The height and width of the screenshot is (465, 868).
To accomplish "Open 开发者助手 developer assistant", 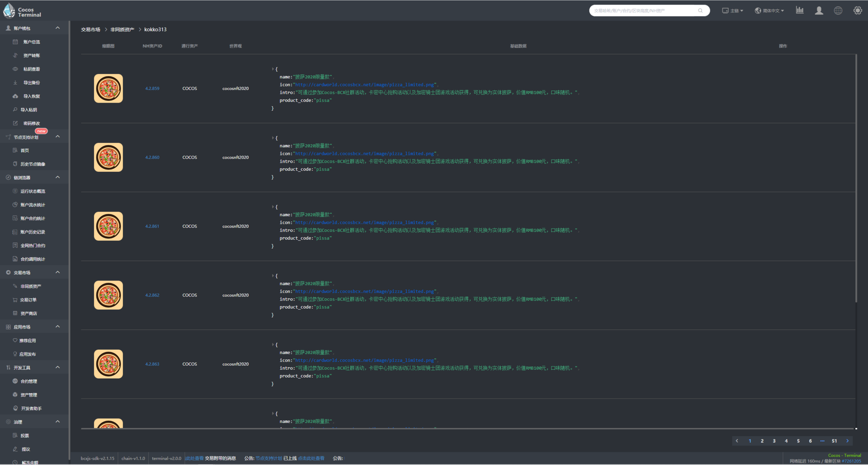I will (x=31, y=408).
